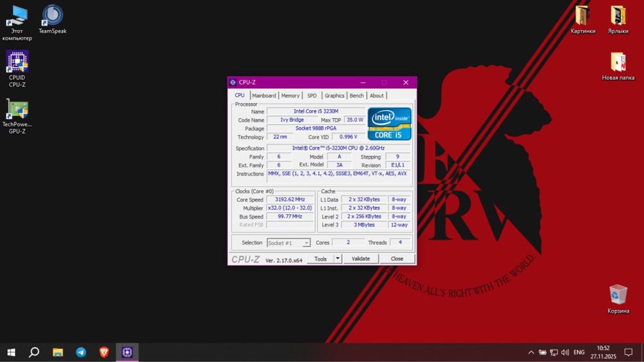Show hidden tray icons chevron
Viewport: 644px width, 362px height.
tap(531, 352)
